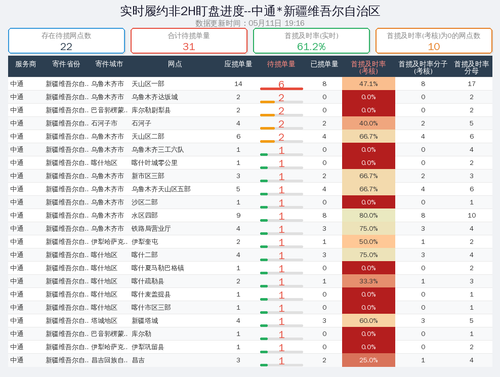Viewport: 500px width, 377px height.
Task: Select the 沙区二部 outlet cell
Action: [144, 202]
